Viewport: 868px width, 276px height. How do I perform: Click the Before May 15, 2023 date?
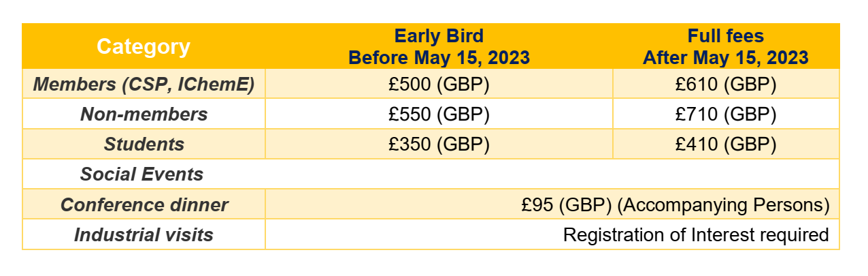439,57
